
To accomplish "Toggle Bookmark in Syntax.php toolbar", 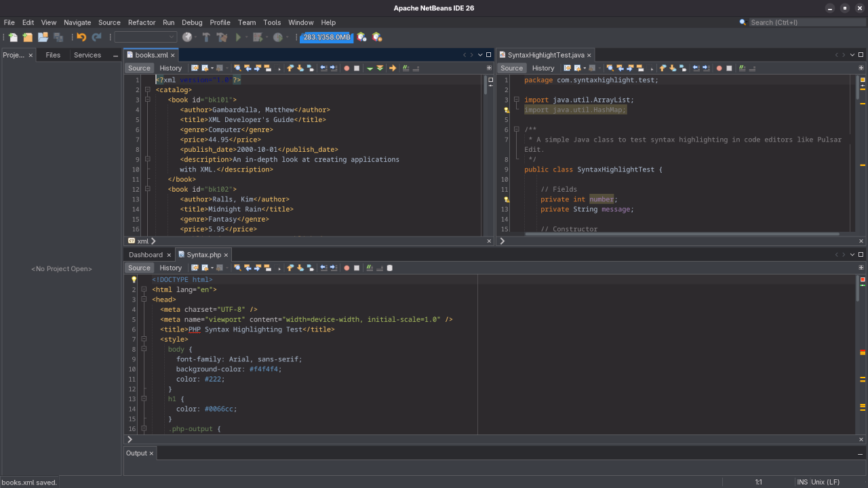I will [x=310, y=268].
